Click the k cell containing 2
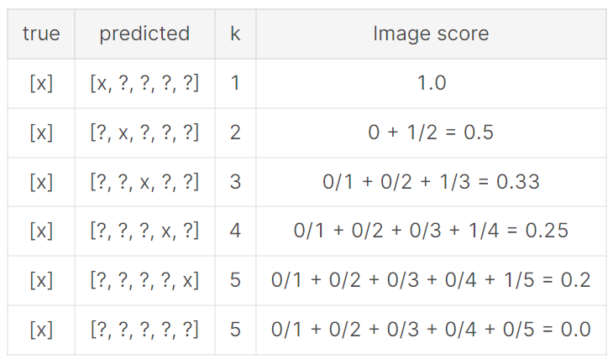This screenshot has width=613, height=364. pos(235,133)
